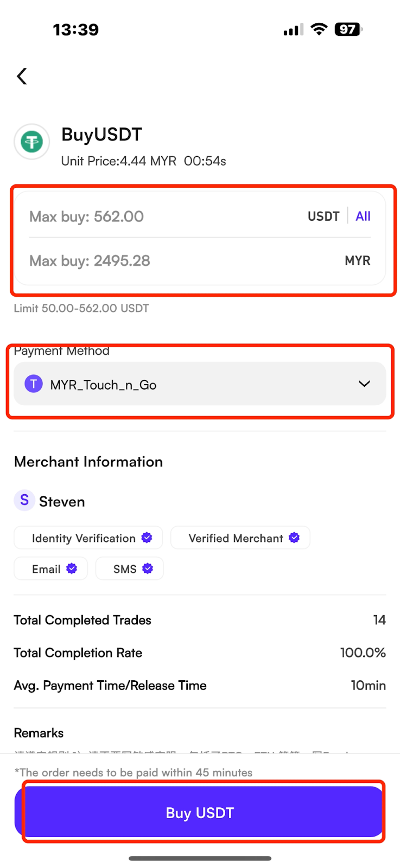This screenshot has height=868, width=400.
Task: Click the Verified Merchant checkmark badge
Action: point(294,538)
